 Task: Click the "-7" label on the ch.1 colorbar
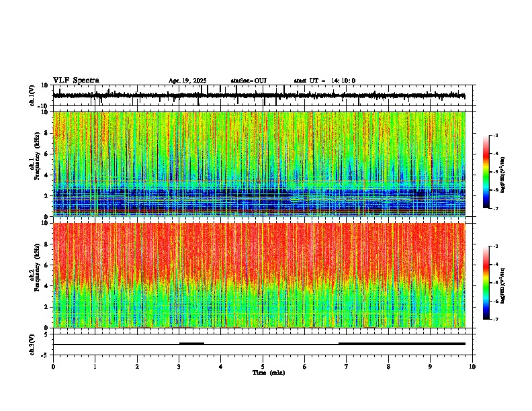pyautogui.click(x=496, y=208)
